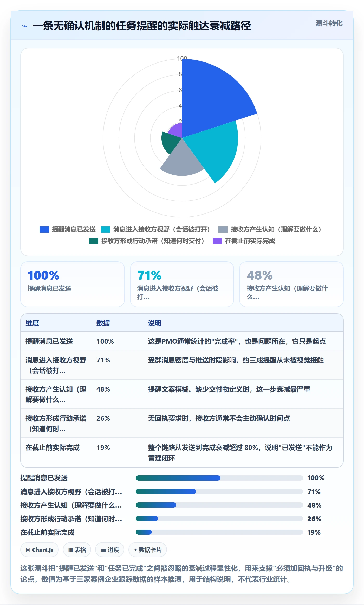Click the 维度 column header
The width and height of the screenshot is (364, 605).
click(x=32, y=323)
